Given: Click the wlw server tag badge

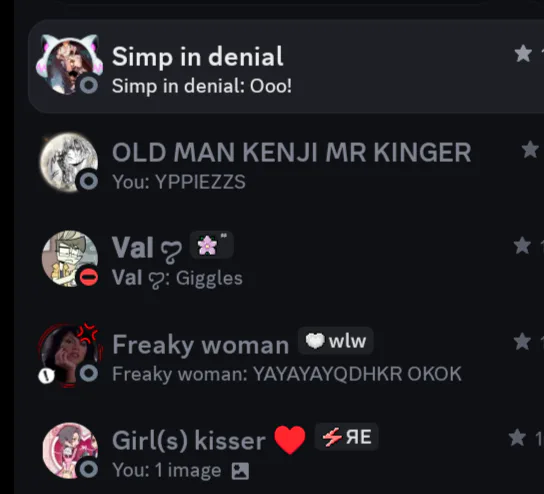Looking at the screenshot, I should pyautogui.click(x=335, y=341).
